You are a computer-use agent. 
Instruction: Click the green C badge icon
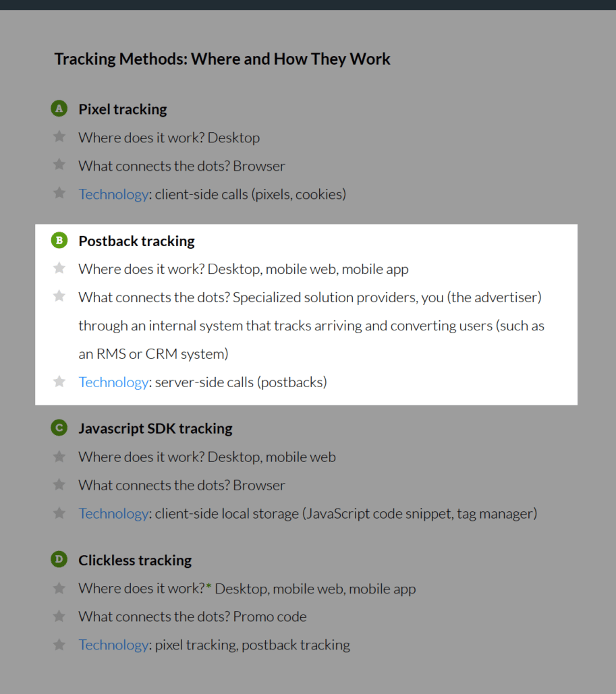59,428
